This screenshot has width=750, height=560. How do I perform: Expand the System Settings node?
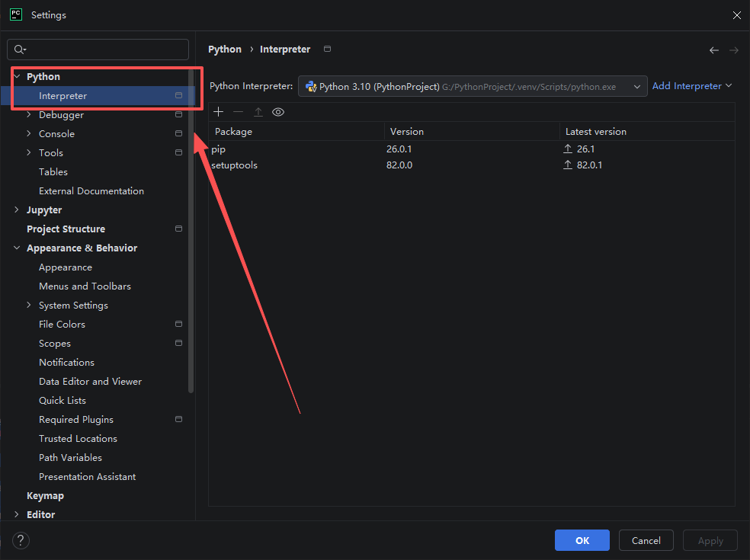coord(29,305)
